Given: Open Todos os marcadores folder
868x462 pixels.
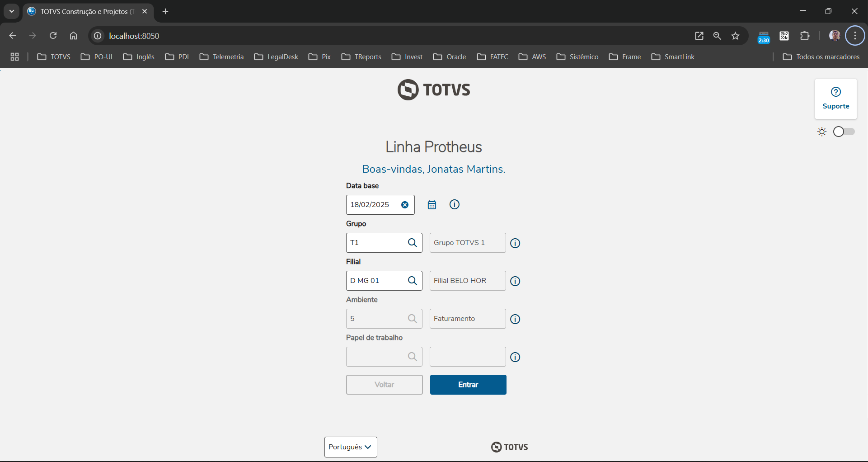Looking at the screenshot, I should coord(821,57).
